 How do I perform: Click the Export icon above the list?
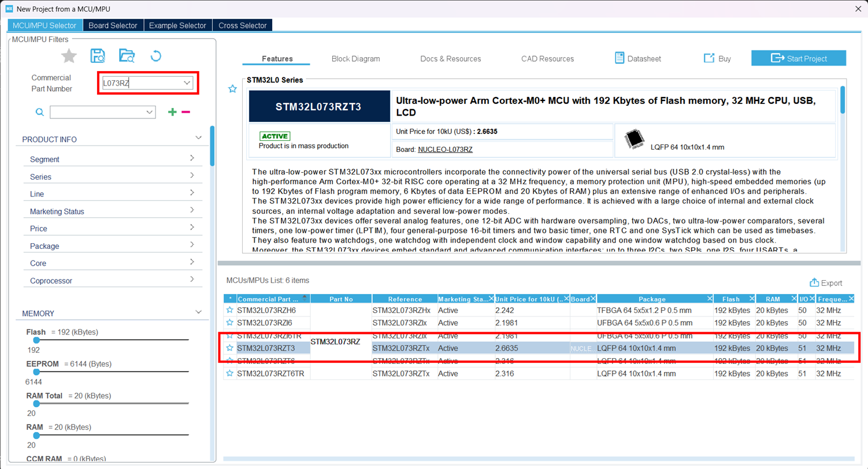click(815, 282)
